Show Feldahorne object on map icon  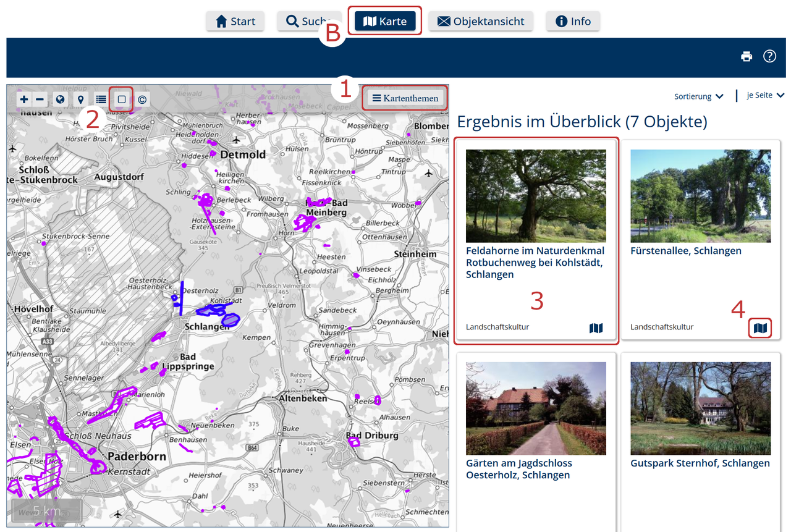(596, 328)
